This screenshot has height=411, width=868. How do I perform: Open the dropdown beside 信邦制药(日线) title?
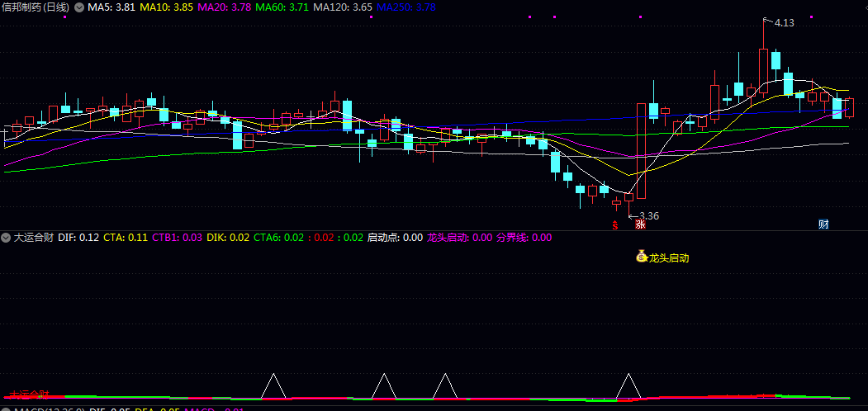[79, 7]
